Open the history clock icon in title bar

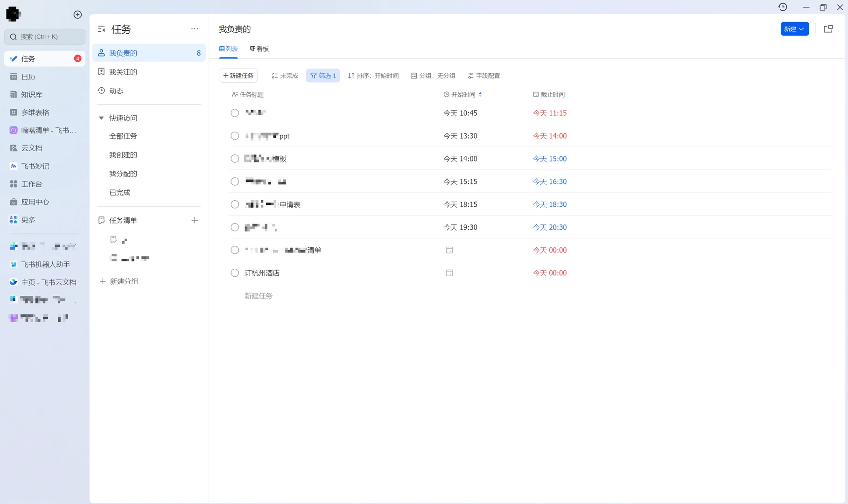point(783,7)
